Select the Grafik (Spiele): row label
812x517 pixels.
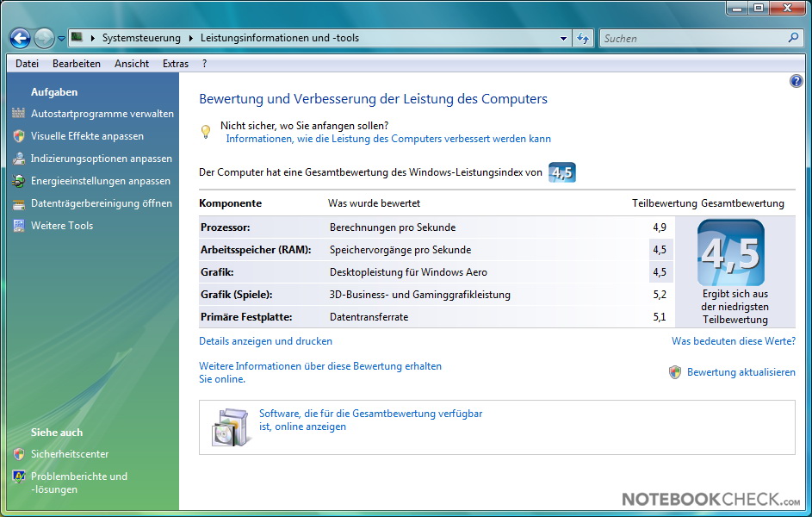tap(237, 294)
